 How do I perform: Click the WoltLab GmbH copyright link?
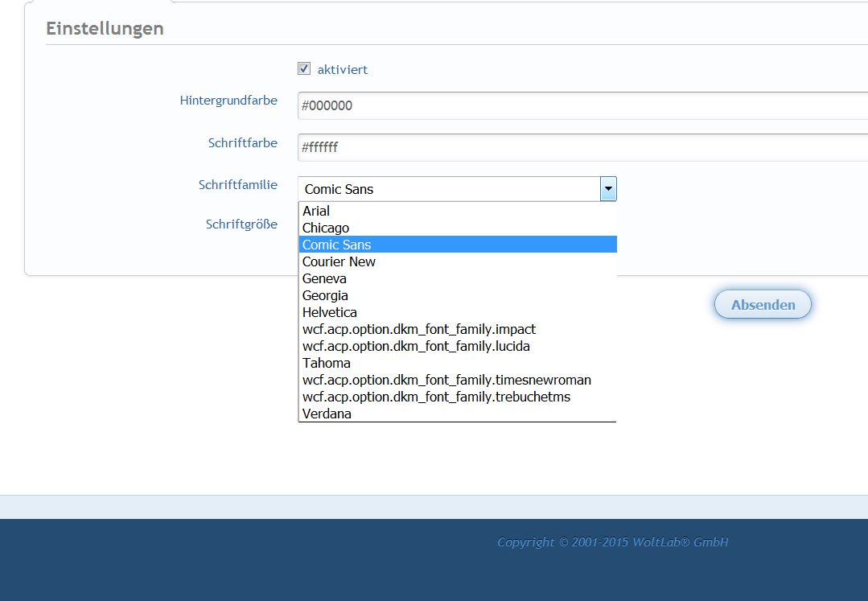coord(612,542)
